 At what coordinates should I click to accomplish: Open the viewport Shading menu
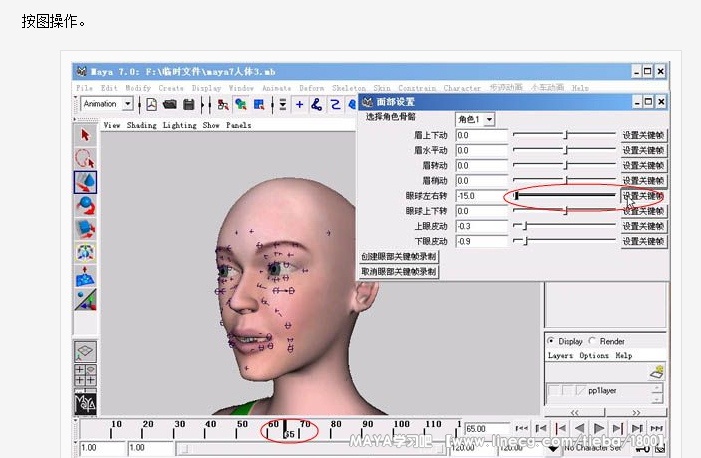[141, 125]
